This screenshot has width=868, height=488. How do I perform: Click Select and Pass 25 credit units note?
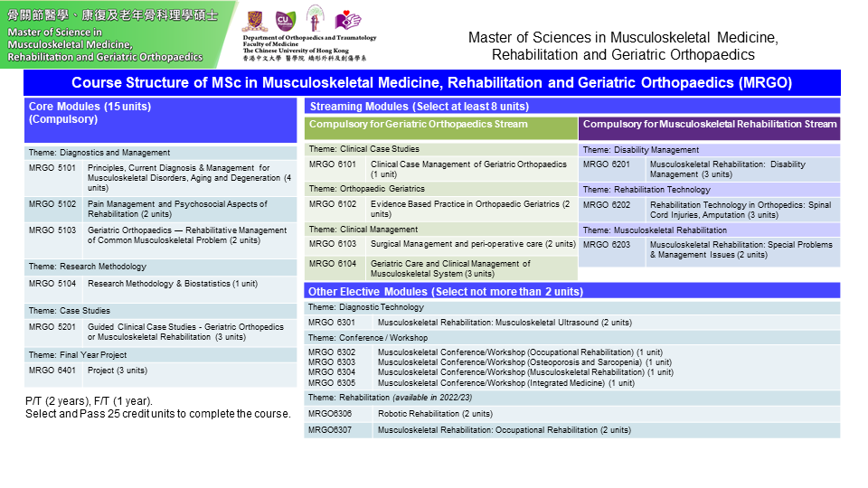tap(157, 414)
